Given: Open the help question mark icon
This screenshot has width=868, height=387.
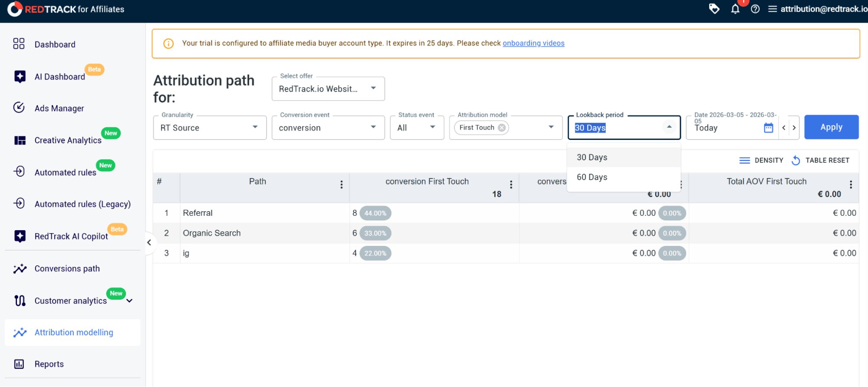Looking at the screenshot, I should point(755,9).
